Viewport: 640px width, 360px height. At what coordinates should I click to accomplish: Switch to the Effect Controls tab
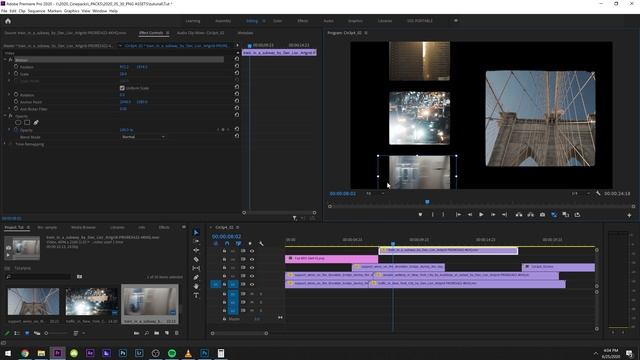[x=151, y=33]
